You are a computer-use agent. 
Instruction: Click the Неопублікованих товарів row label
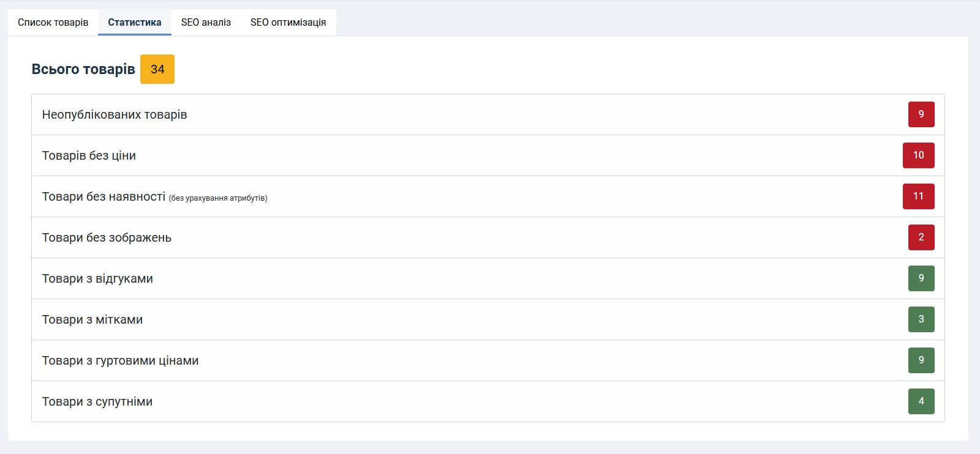[115, 114]
